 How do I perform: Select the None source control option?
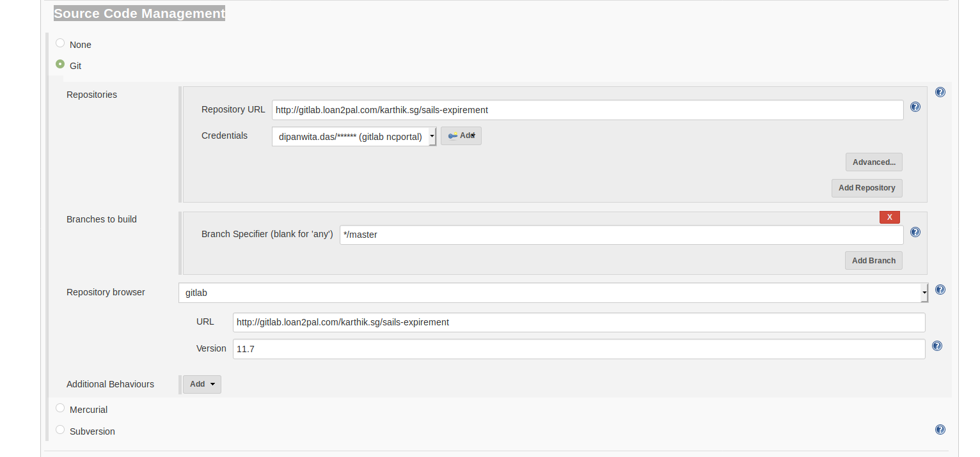tap(60, 43)
